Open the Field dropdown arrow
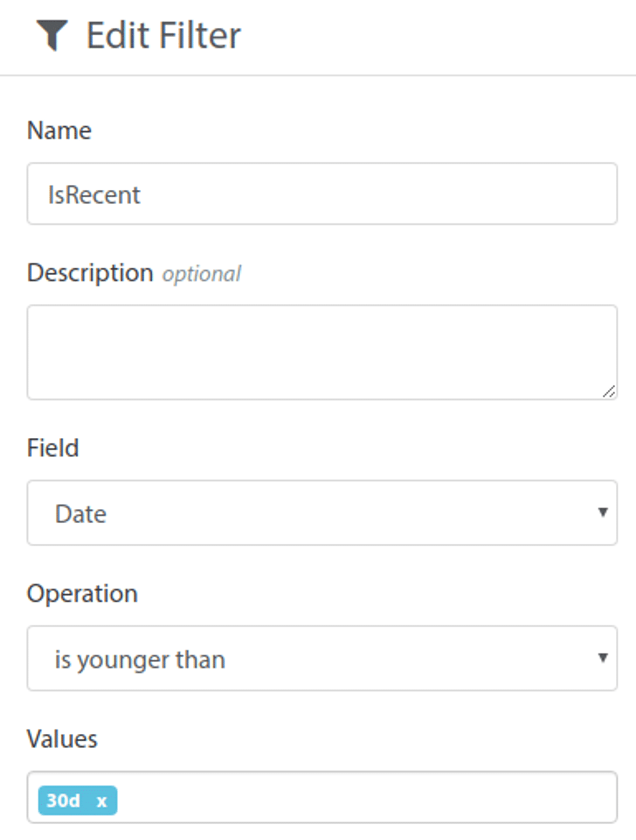 click(x=603, y=512)
